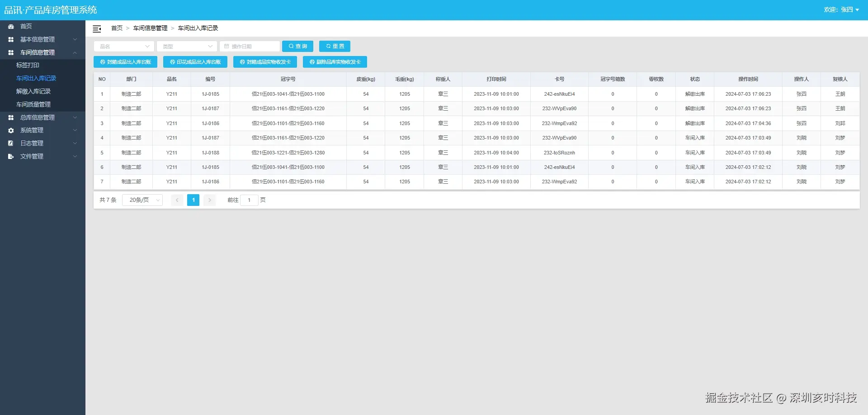Click the 查询 search button

297,47
